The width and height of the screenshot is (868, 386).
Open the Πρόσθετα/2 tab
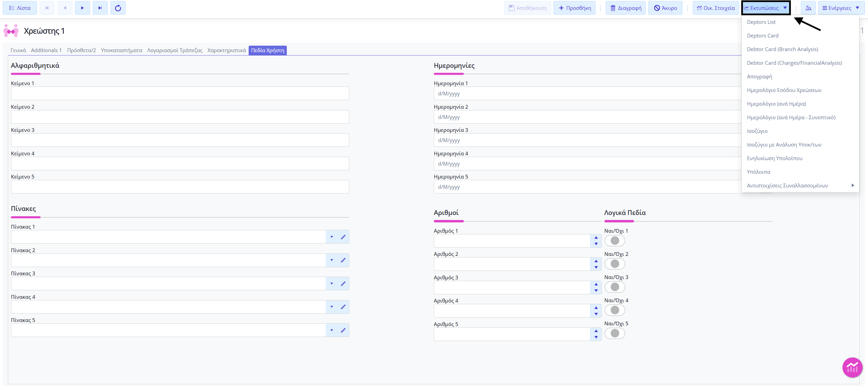(x=82, y=50)
